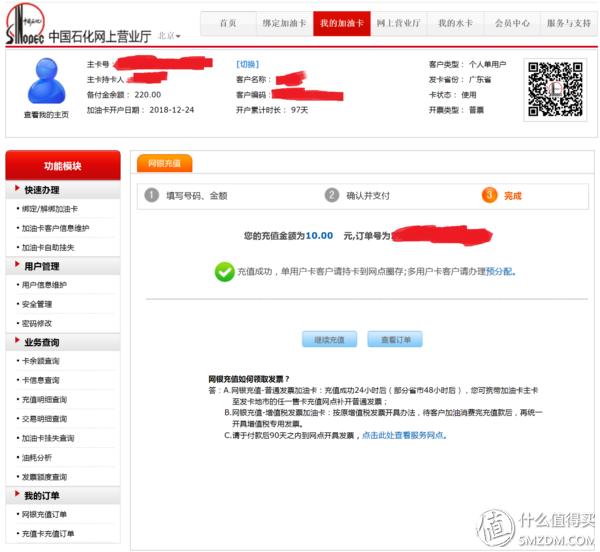Collapse the 业务查询 section

click(x=63, y=342)
